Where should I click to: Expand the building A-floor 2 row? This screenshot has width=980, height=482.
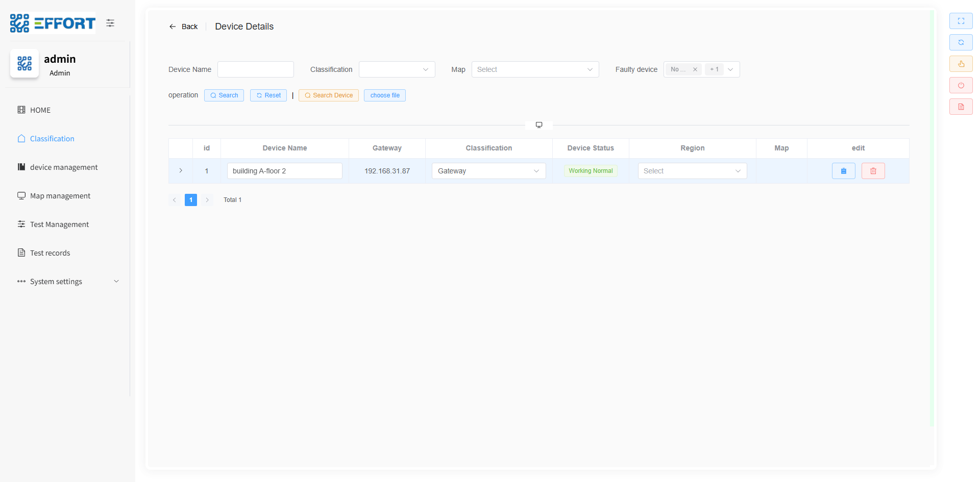181,171
